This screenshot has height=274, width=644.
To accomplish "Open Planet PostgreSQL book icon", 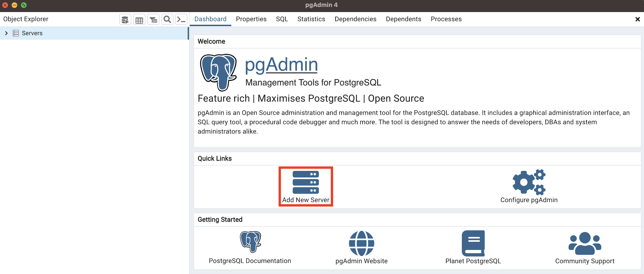I will (x=473, y=243).
